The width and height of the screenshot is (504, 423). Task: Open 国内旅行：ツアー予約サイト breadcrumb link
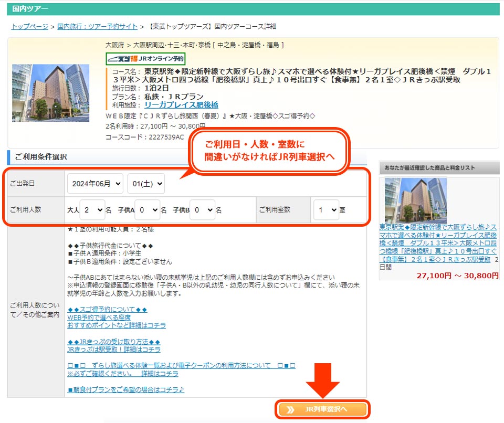[x=97, y=26]
